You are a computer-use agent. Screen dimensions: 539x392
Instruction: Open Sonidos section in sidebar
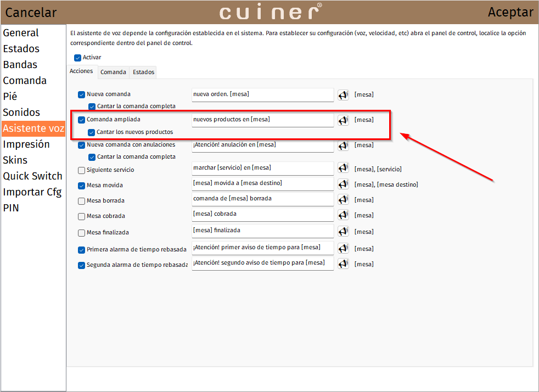[x=33, y=113]
